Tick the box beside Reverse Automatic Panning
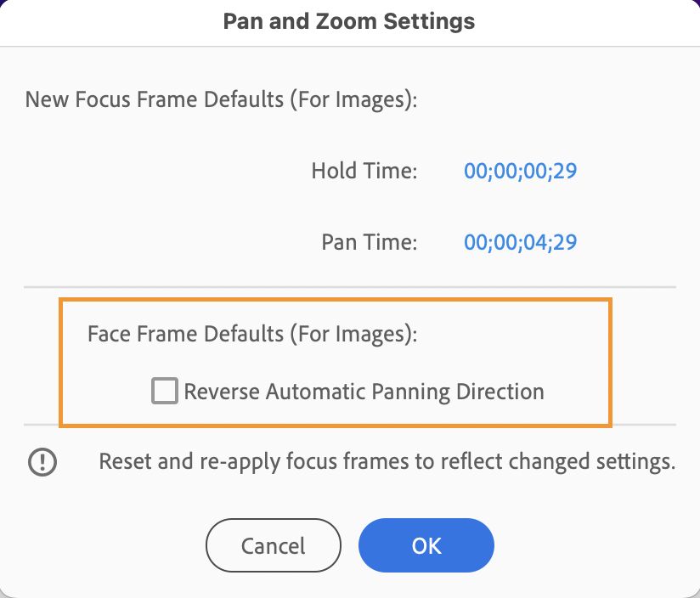This screenshot has width=700, height=598. [x=165, y=391]
